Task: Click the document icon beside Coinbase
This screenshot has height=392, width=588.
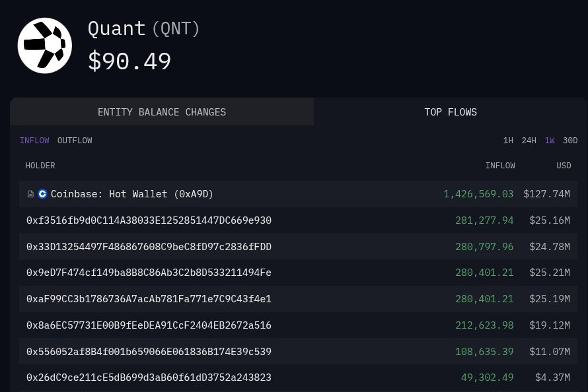Action: (x=30, y=194)
